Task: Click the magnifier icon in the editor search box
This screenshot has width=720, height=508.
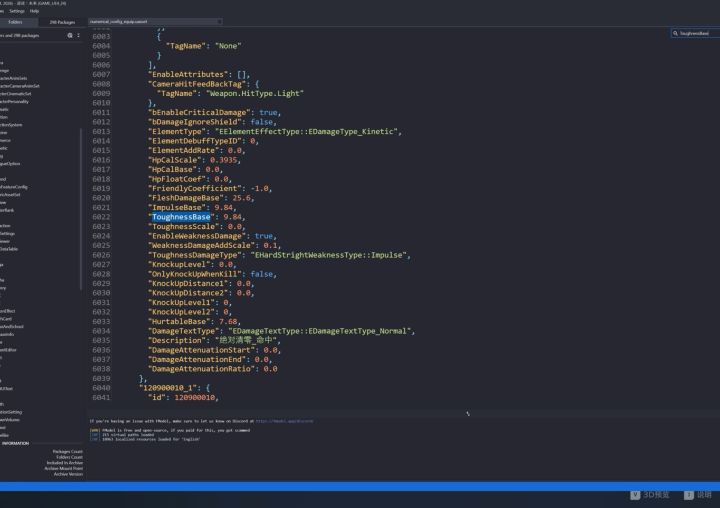Action: [674, 33]
